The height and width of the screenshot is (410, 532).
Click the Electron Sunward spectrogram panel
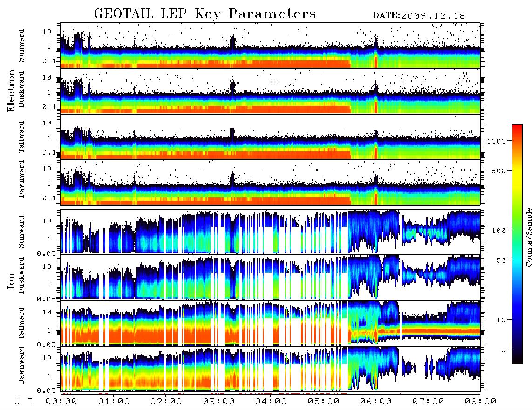[270, 46]
